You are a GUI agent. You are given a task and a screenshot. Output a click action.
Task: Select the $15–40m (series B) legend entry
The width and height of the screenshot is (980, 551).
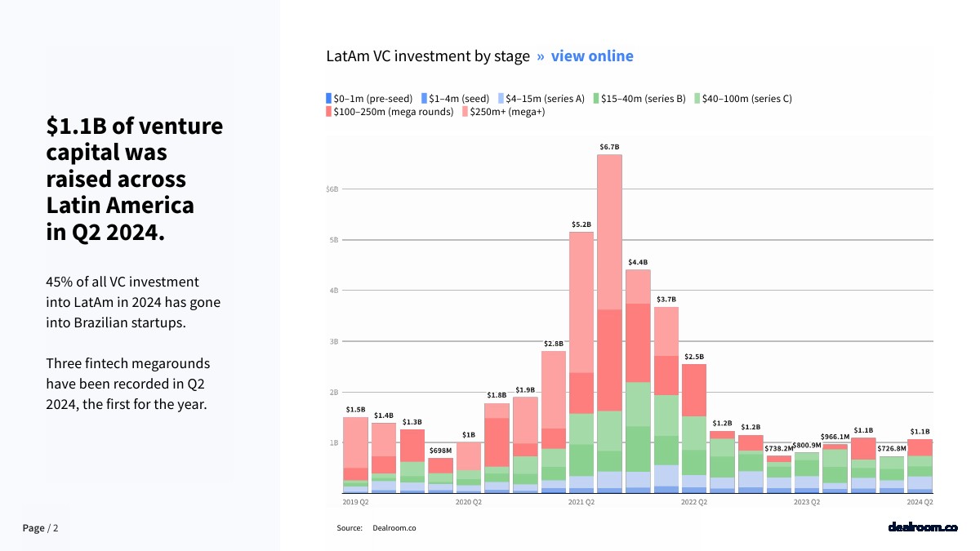(639, 99)
